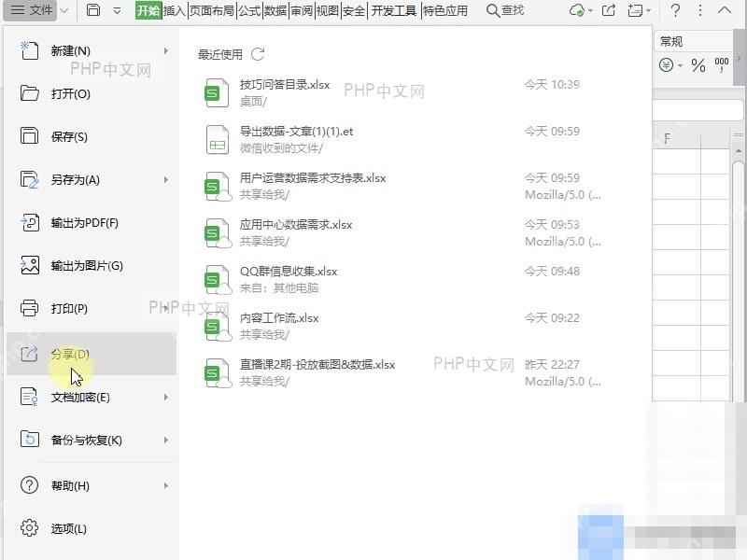The width and height of the screenshot is (747, 560).
Task: Click the Backup and Restore (备份与恢复) icon
Action: tap(29, 440)
